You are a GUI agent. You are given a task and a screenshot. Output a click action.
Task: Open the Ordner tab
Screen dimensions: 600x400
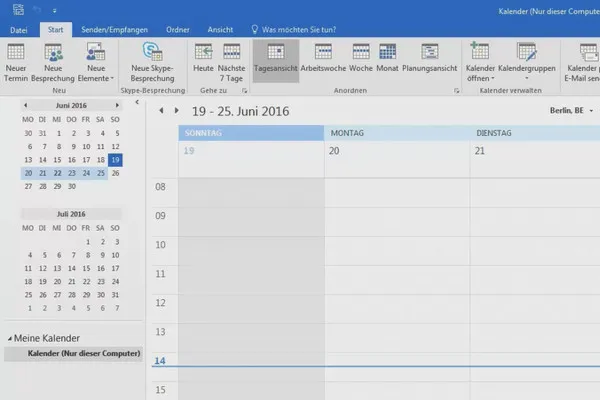(x=178, y=30)
